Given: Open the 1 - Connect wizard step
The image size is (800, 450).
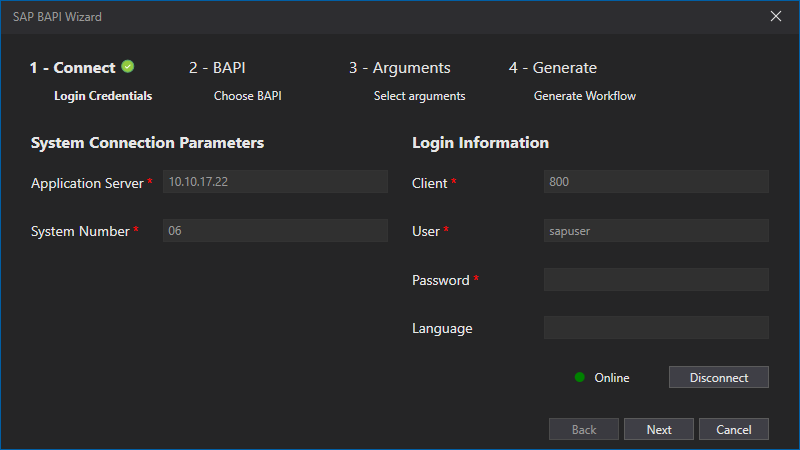Looking at the screenshot, I should tap(72, 68).
